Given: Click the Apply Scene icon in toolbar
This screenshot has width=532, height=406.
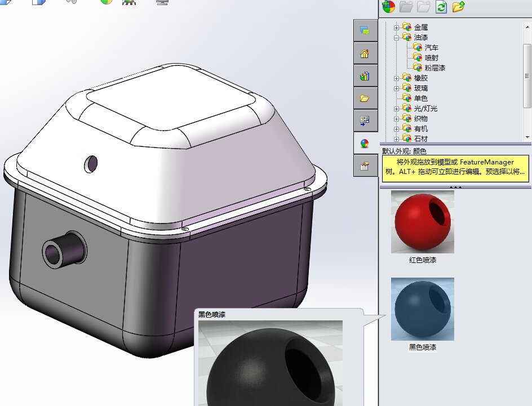Looking at the screenshot, I should (129, 2).
